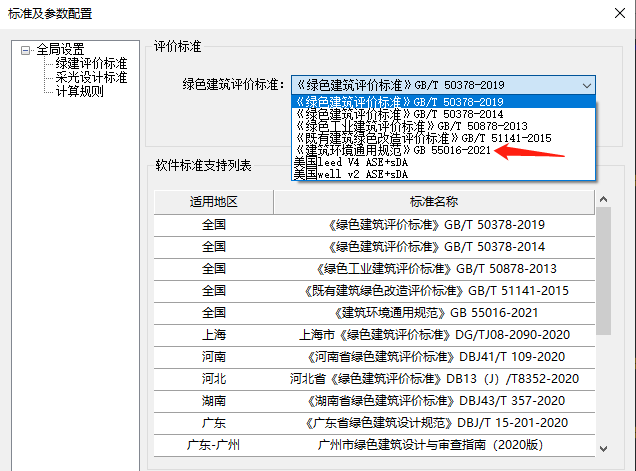Select 绿建评价标准 in the tree

pos(91,63)
